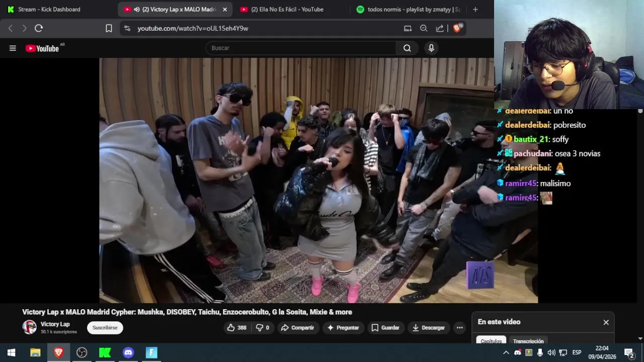The image size is (644, 362).
Task: Open Discord from taskbar
Action: pyautogui.click(x=128, y=352)
